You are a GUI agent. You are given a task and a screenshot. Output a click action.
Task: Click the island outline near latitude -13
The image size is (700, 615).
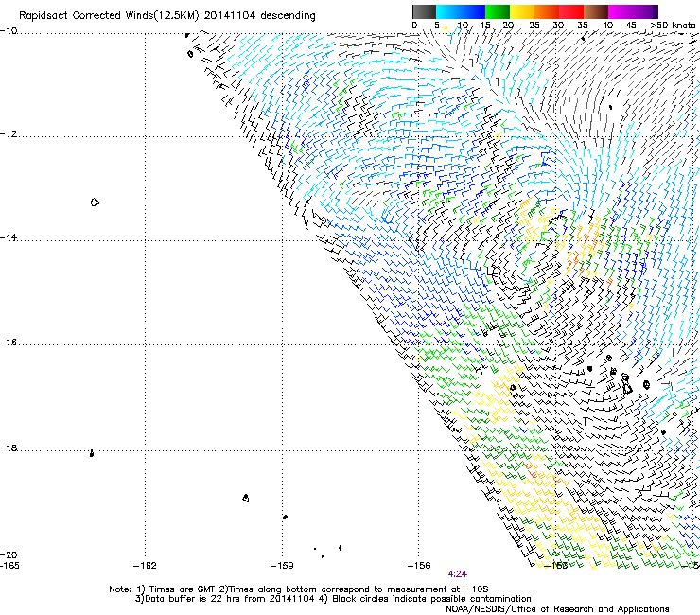coord(95,202)
